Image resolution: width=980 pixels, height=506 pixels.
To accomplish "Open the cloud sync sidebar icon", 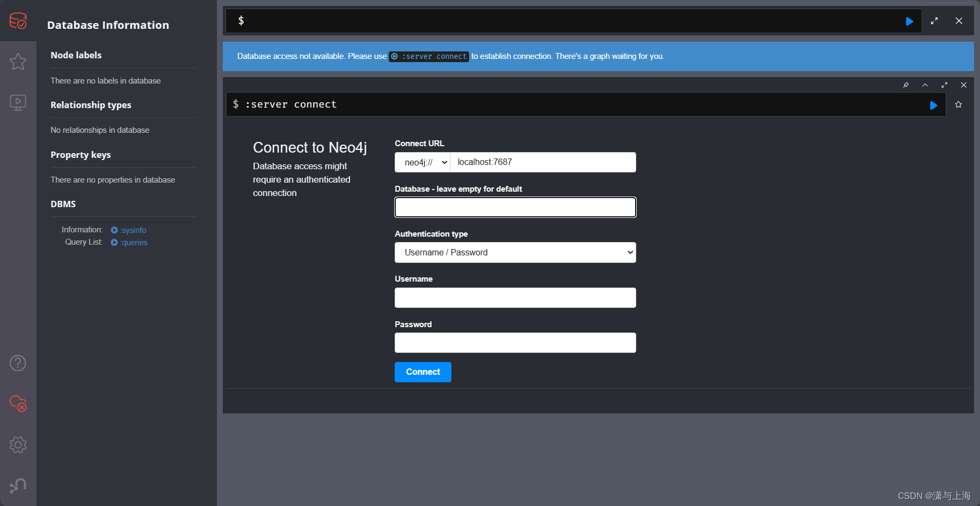I will point(18,404).
